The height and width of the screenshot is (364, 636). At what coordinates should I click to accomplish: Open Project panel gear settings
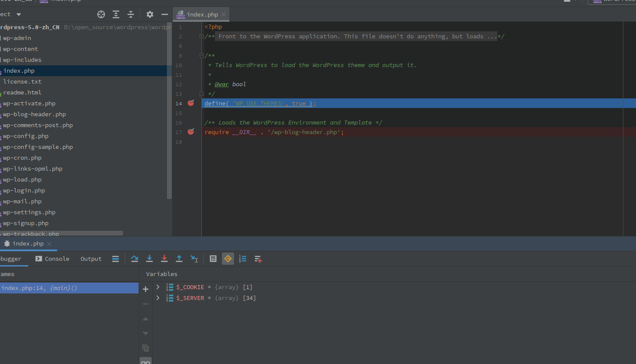pyautogui.click(x=150, y=14)
